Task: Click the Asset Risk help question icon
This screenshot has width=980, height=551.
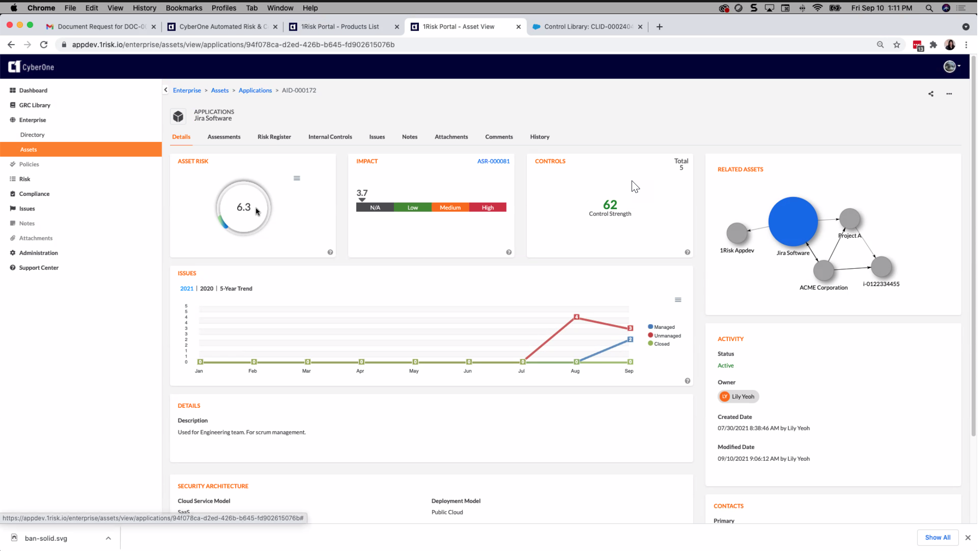Action: tap(331, 253)
